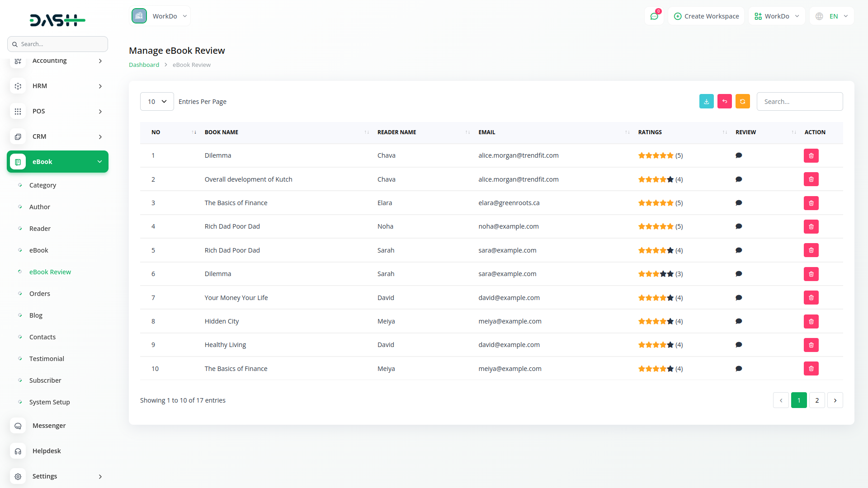
Task: View review comment for Rich Dad Poor Dad by Noha
Action: [739, 226]
